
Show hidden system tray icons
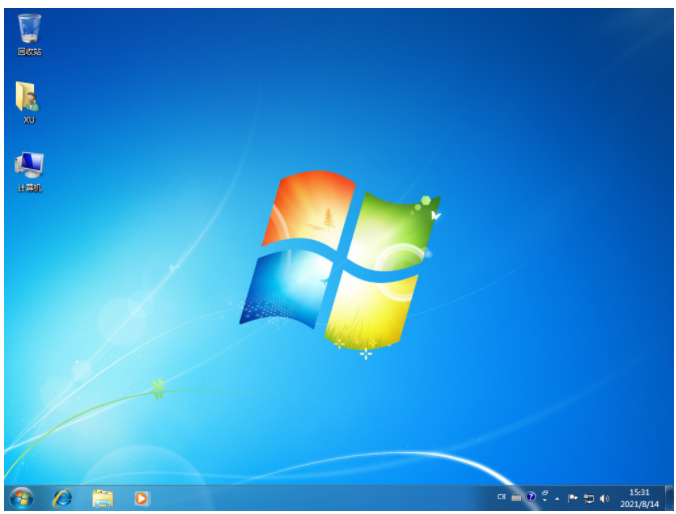(558, 497)
